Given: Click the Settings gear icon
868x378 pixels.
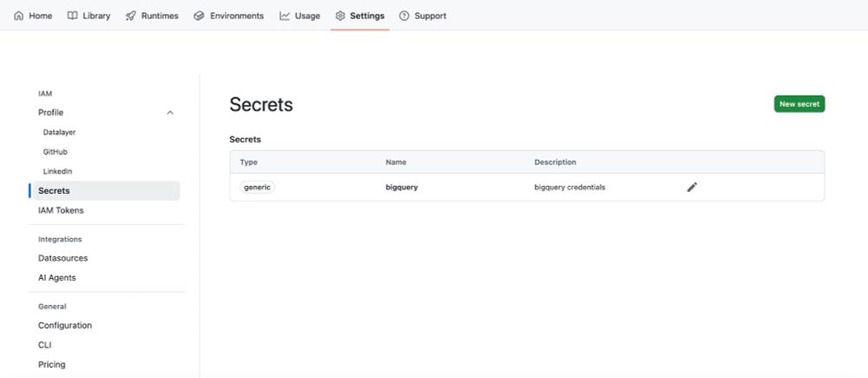Looking at the screenshot, I should (x=340, y=16).
